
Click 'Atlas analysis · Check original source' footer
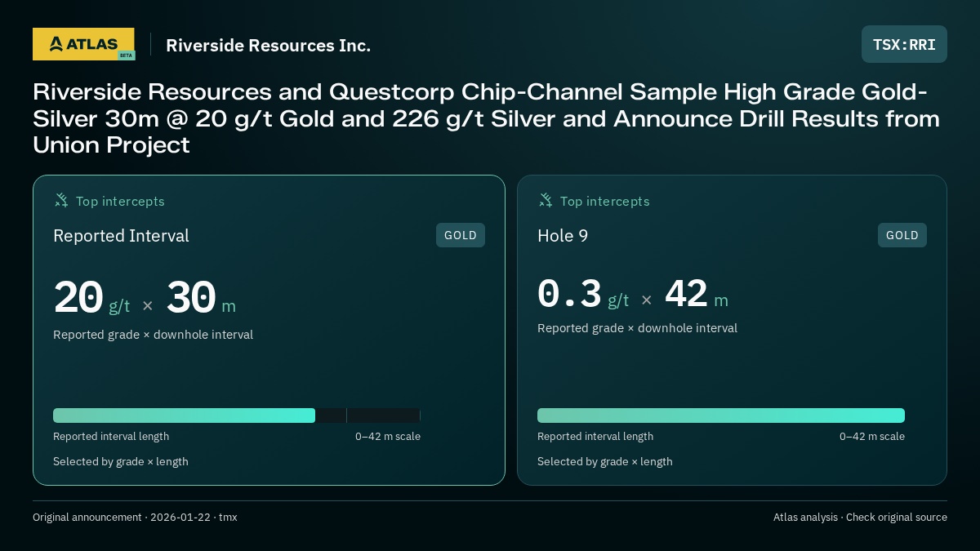point(860,518)
